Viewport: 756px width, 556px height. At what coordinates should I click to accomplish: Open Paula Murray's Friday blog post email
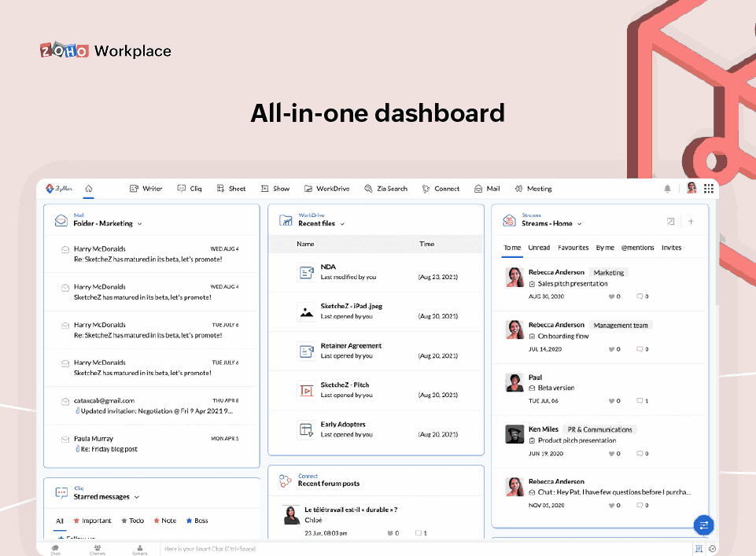151,444
